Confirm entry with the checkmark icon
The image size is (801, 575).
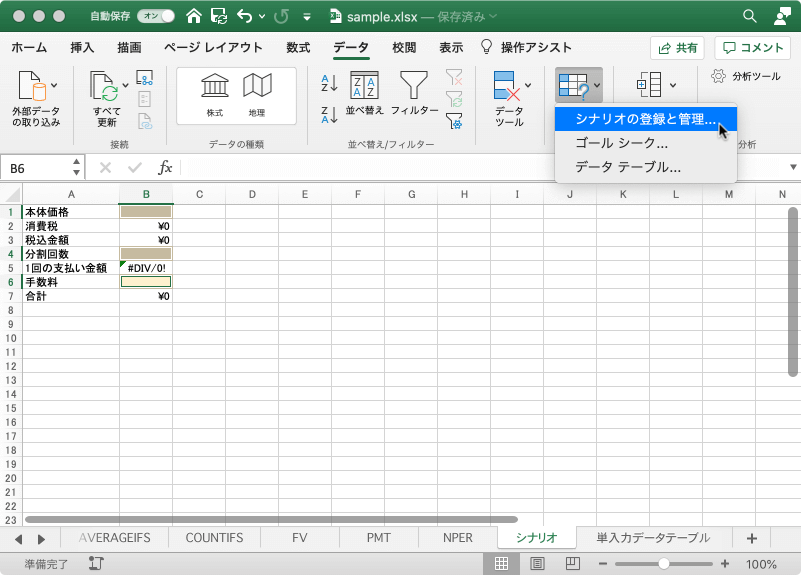pyautogui.click(x=134, y=167)
